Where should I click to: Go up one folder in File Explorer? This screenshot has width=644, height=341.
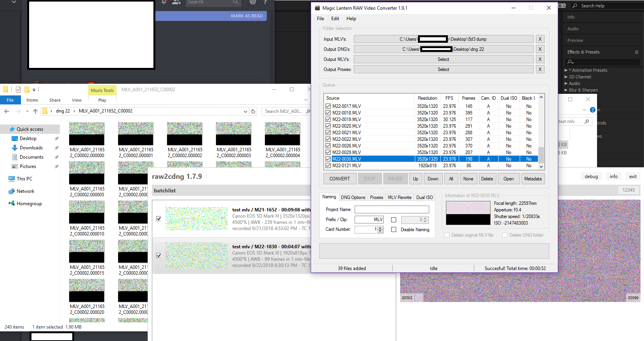pos(35,111)
